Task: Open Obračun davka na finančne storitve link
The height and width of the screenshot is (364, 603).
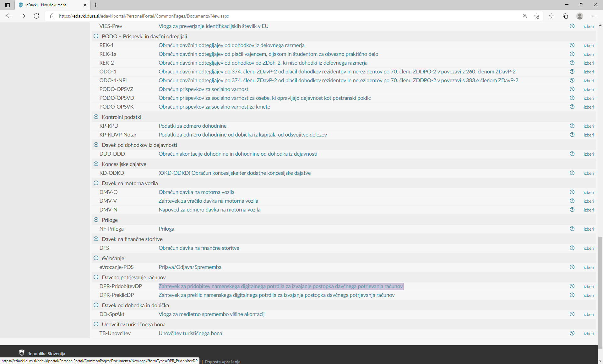Action: coord(199,248)
